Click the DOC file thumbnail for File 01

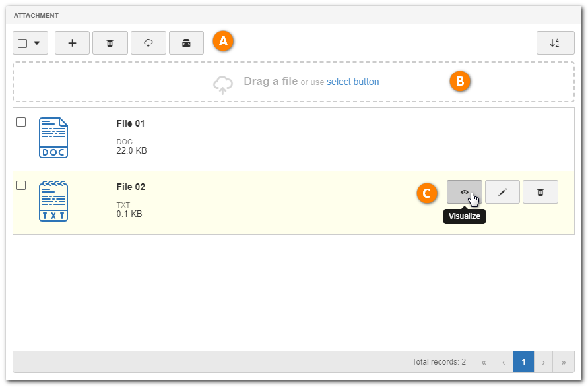[x=53, y=138]
